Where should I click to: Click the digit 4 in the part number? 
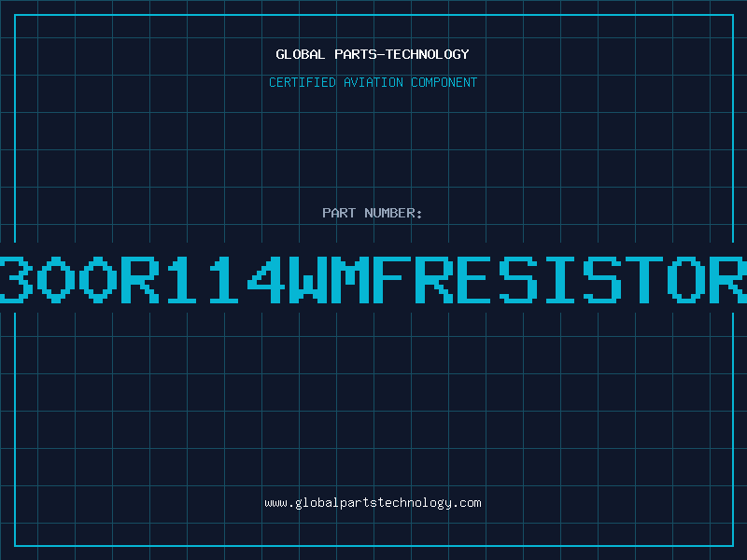pos(266,279)
